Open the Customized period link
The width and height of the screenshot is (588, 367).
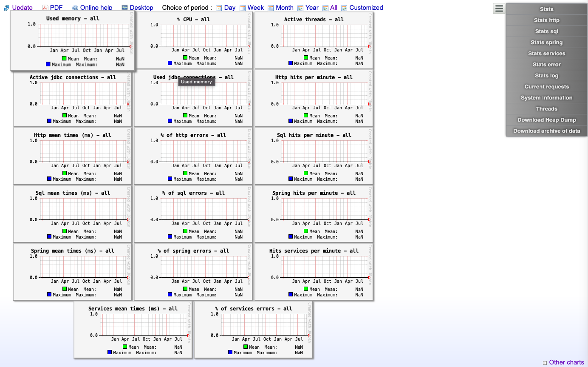[x=366, y=8]
